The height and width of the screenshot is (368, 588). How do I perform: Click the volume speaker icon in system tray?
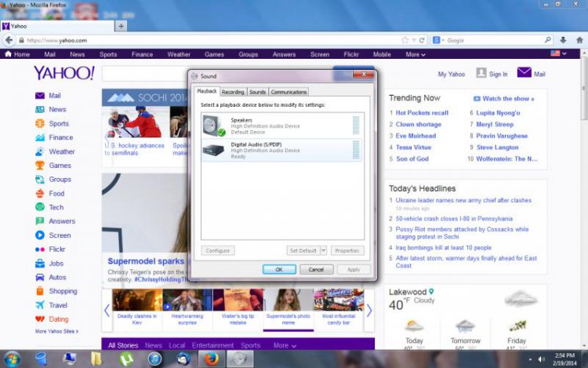click(541, 359)
